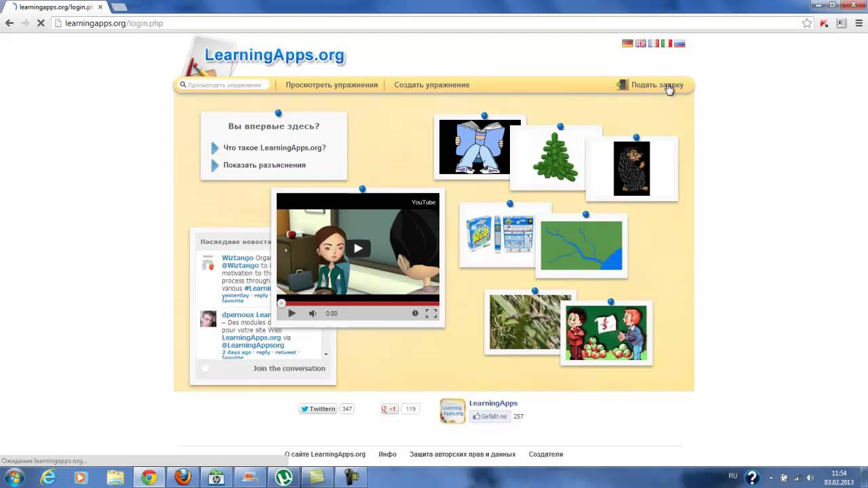This screenshot has height=488, width=868.
Task: Open Windows Media Player from taskbar
Action: pos(81,477)
